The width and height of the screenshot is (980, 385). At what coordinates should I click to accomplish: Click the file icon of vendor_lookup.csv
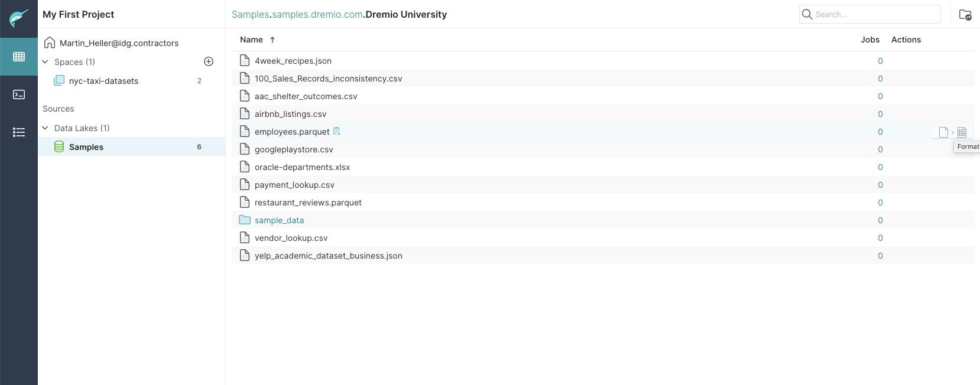tap(245, 237)
